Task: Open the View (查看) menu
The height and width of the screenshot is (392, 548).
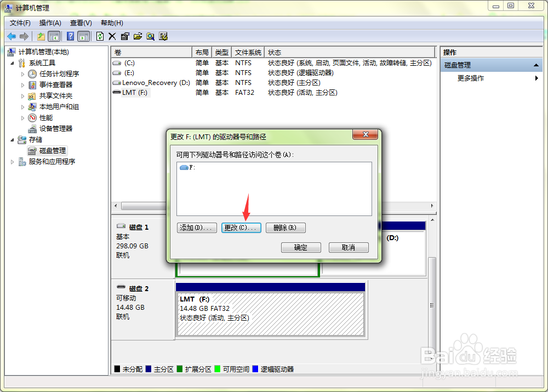Action: click(81, 23)
